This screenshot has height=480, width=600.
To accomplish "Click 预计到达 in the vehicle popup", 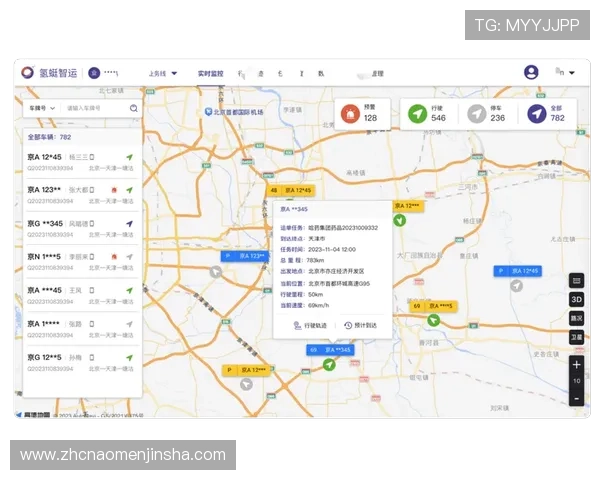I will pyautogui.click(x=361, y=325).
